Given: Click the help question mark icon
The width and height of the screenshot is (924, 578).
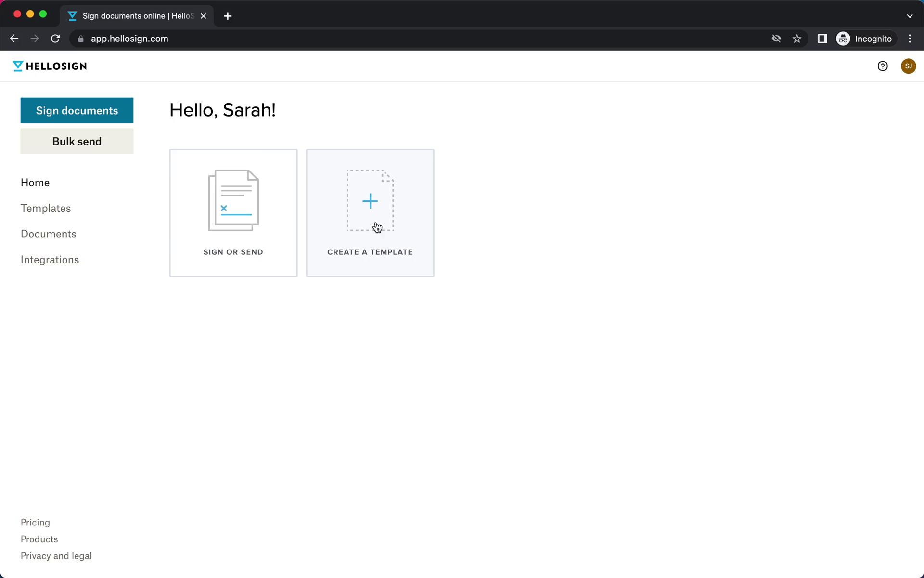Looking at the screenshot, I should pos(882,65).
